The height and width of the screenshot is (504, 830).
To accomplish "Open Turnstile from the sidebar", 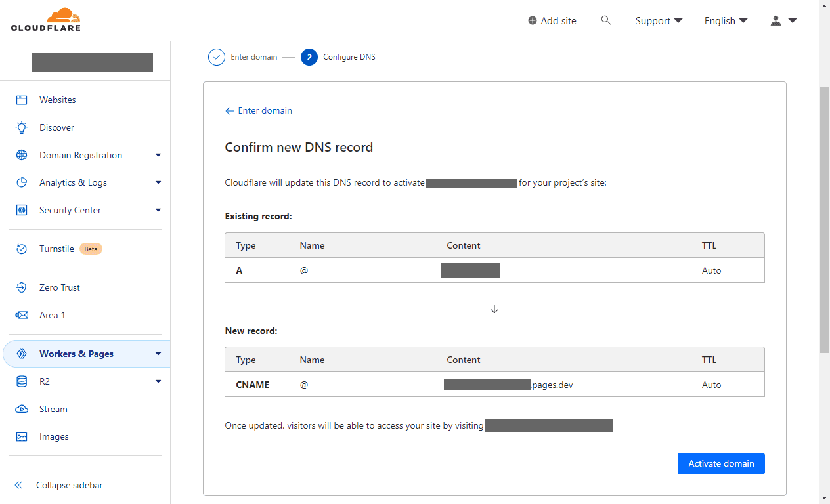I will pos(56,249).
